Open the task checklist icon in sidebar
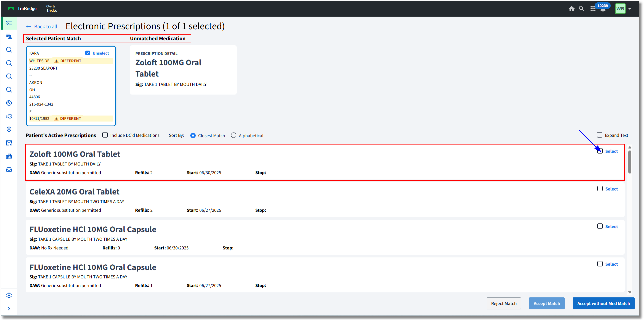The image size is (644, 321). pos(9,23)
